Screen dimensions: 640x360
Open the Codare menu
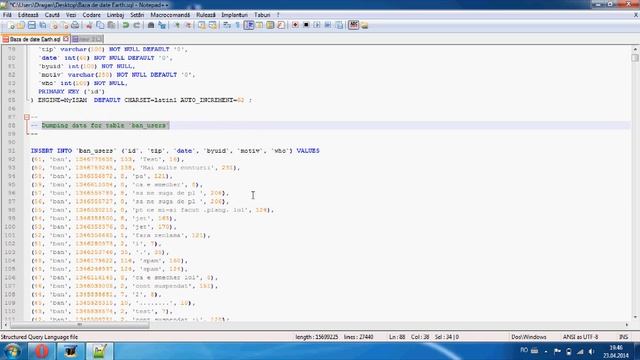click(x=91, y=15)
